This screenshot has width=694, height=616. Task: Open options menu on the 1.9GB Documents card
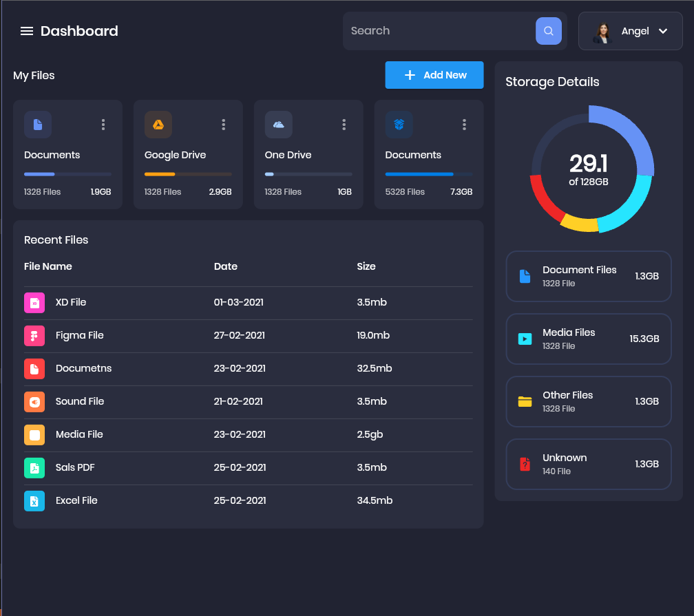coord(103,125)
